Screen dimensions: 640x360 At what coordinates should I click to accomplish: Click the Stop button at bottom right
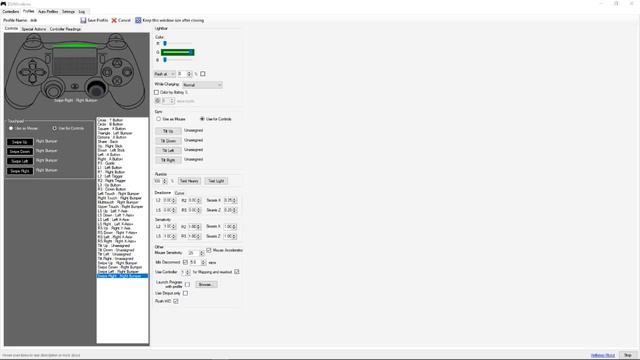tap(628, 355)
